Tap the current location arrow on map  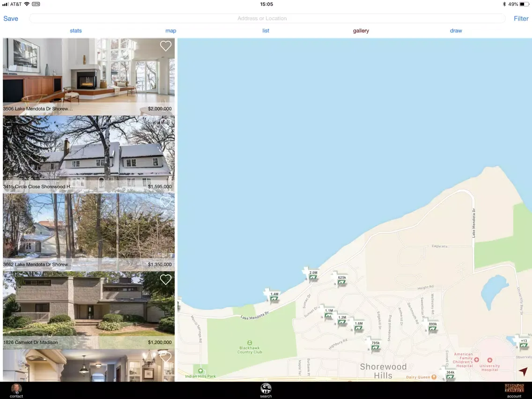(523, 371)
